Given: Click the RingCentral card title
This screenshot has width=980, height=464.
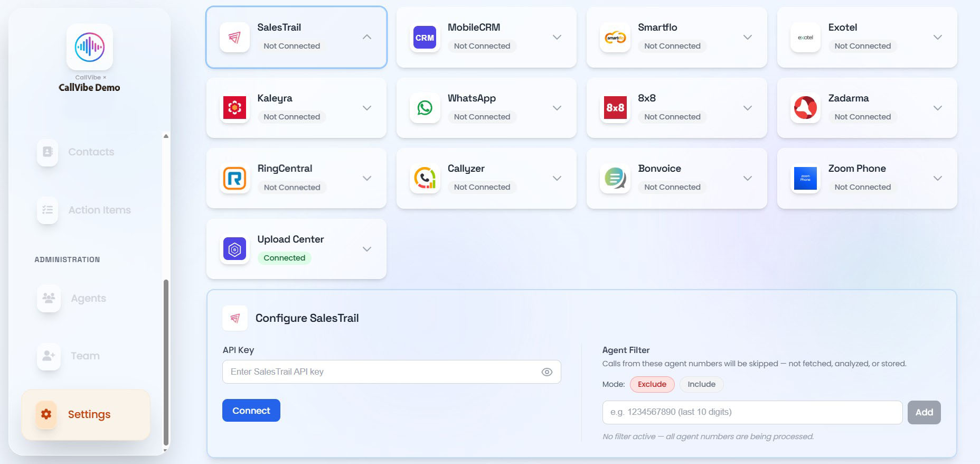Looking at the screenshot, I should click(x=285, y=169).
